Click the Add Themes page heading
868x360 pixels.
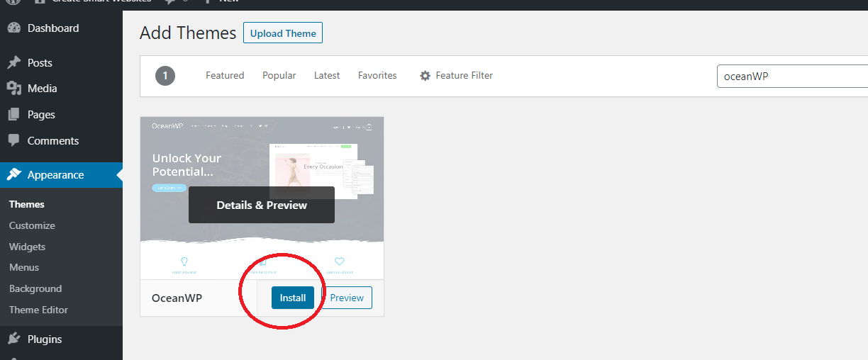188,33
